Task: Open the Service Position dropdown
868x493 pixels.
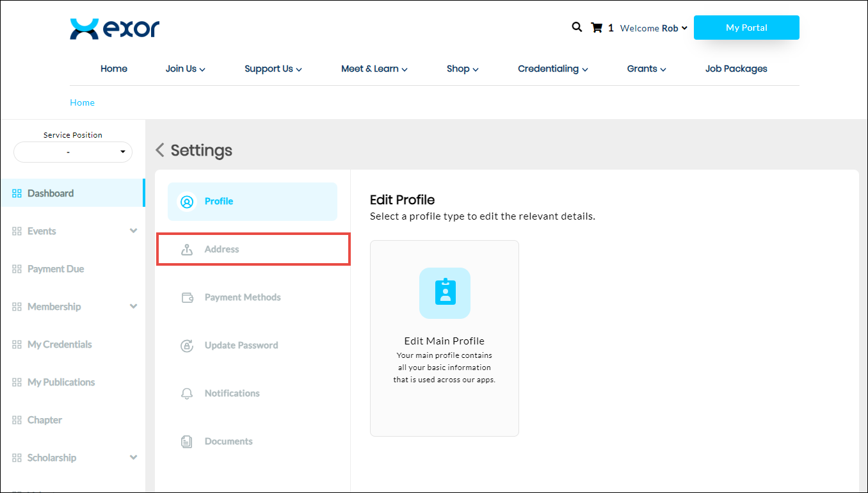Action: pyautogui.click(x=73, y=152)
